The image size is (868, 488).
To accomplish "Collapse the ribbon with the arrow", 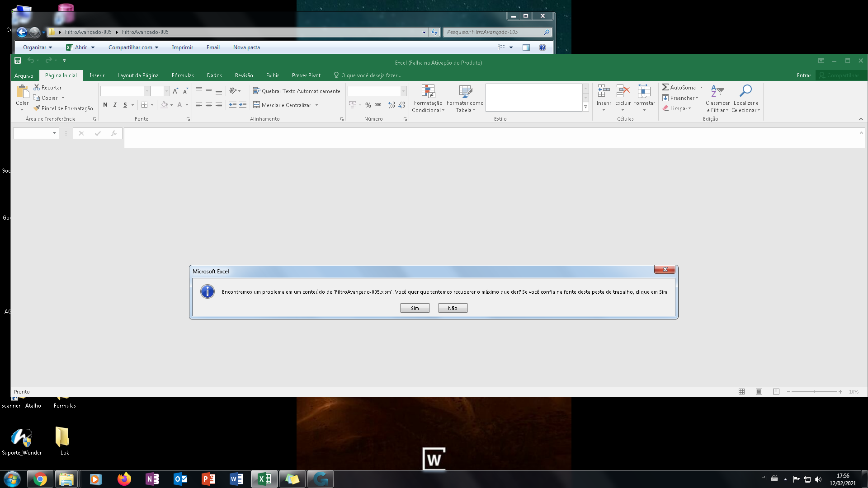I will [861, 119].
